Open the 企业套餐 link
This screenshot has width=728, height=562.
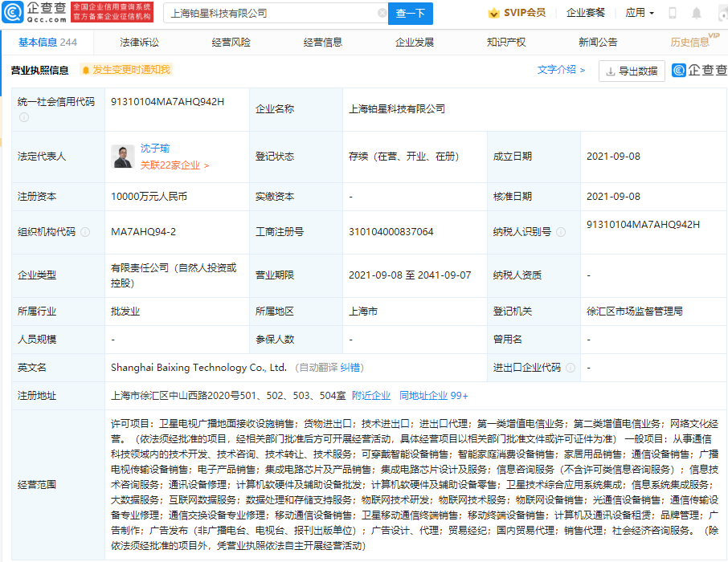click(586, 13)
